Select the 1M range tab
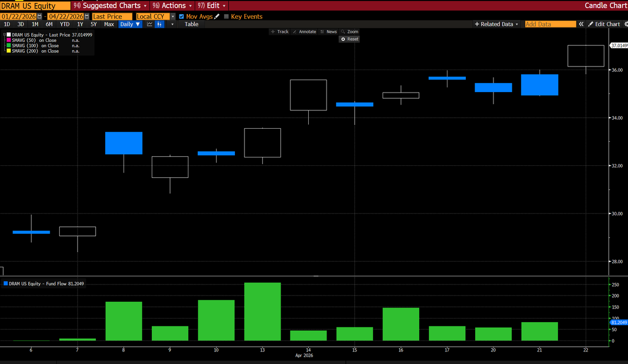 tap(35, 24)
